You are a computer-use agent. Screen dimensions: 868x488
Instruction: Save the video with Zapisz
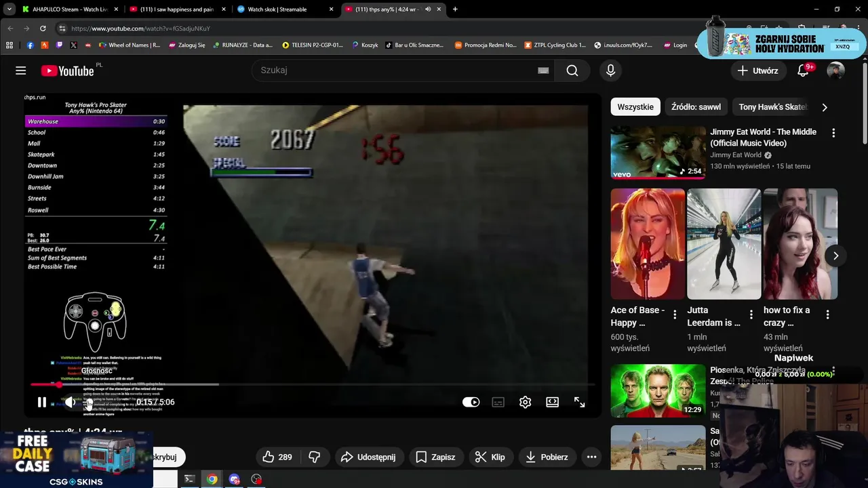coord(435,457)
